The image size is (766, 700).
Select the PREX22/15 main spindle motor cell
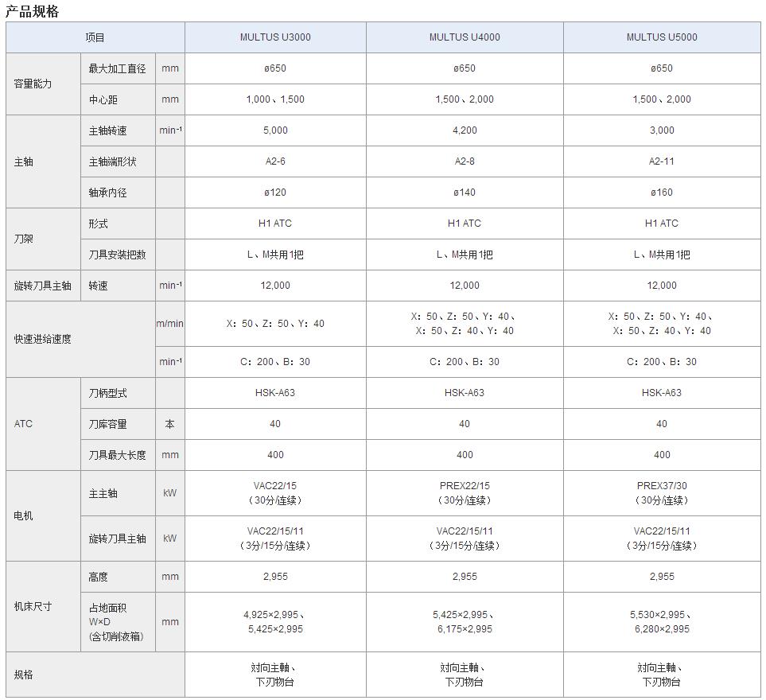click(465, 493)
